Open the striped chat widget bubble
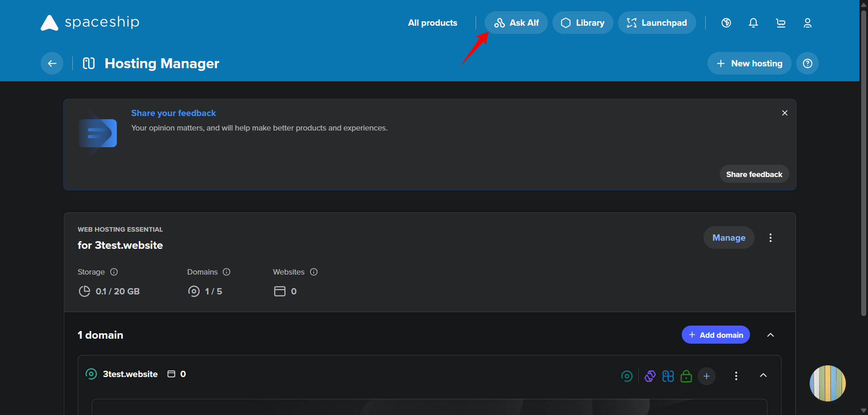The height and width of the screenshot is (415, 868). coord(828,383)
